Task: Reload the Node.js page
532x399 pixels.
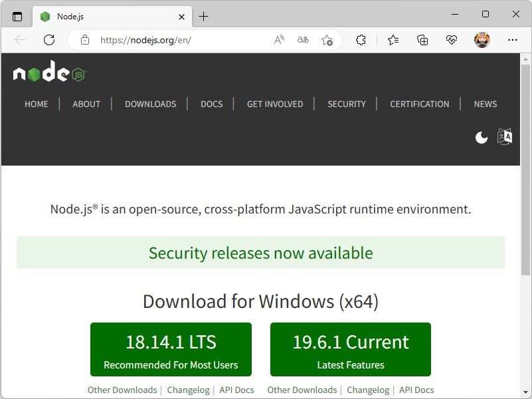Action: (x=48, y=40)
